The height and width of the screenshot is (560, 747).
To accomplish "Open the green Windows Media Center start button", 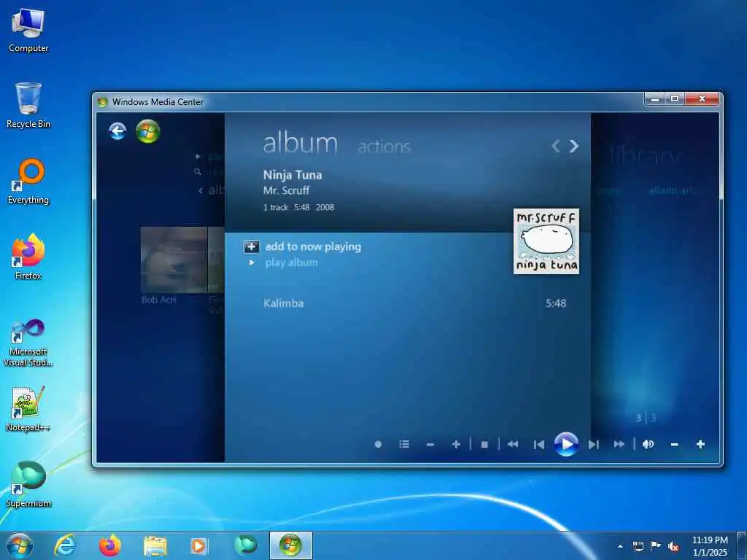I will click(147, 131).
